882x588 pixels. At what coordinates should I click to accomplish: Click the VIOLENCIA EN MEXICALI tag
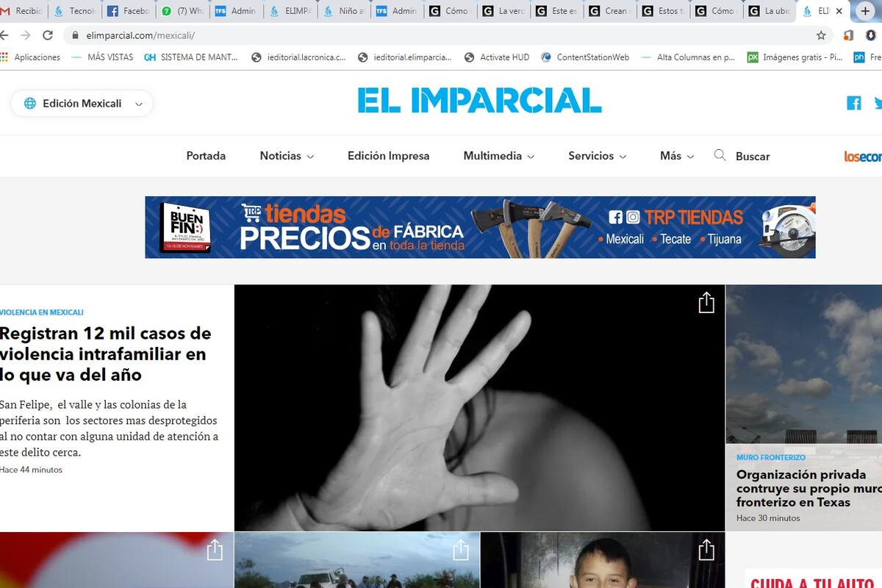tap(42, 312)
